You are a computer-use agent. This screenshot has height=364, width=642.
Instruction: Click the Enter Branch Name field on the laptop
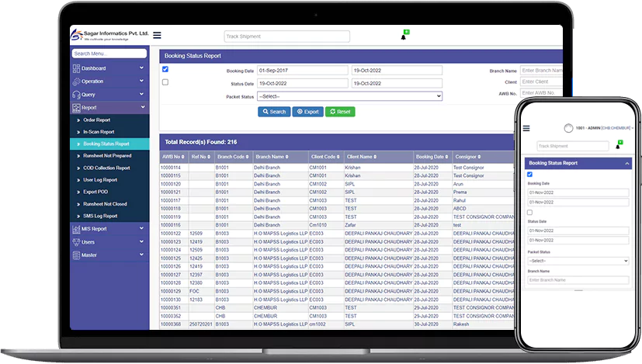541,71
